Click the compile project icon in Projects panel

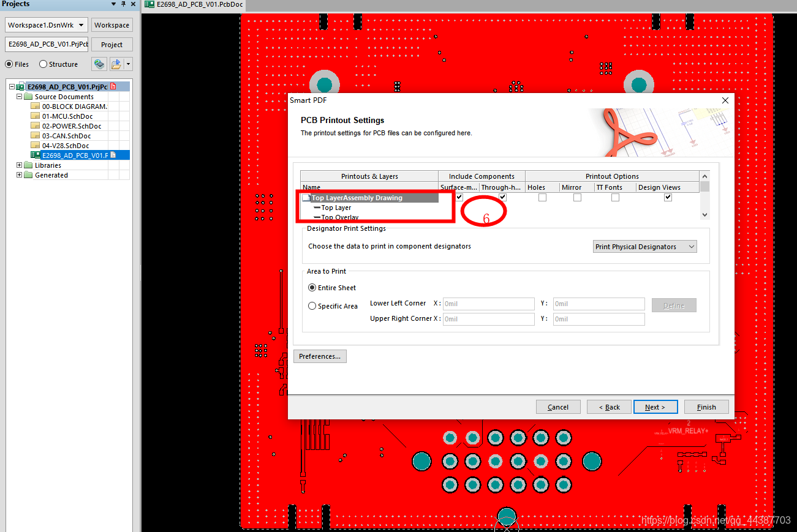point(99,64)
